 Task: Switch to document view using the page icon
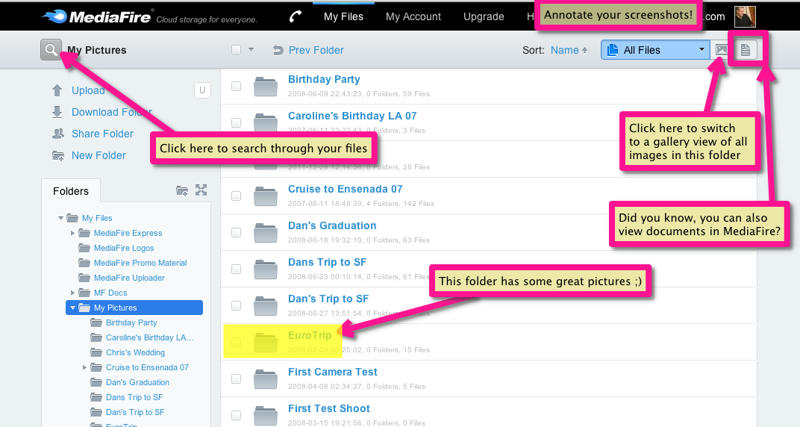pos(745,49)
